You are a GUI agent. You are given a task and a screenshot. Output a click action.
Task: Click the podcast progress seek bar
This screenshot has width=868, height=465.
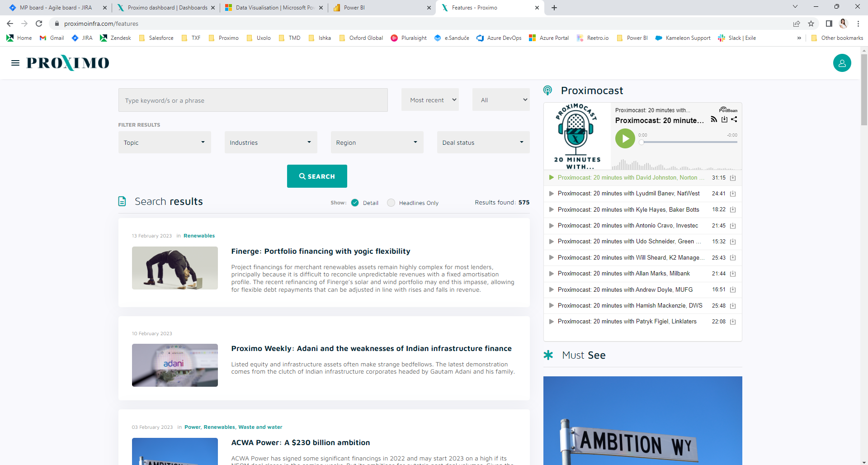[x=689, y=142]
